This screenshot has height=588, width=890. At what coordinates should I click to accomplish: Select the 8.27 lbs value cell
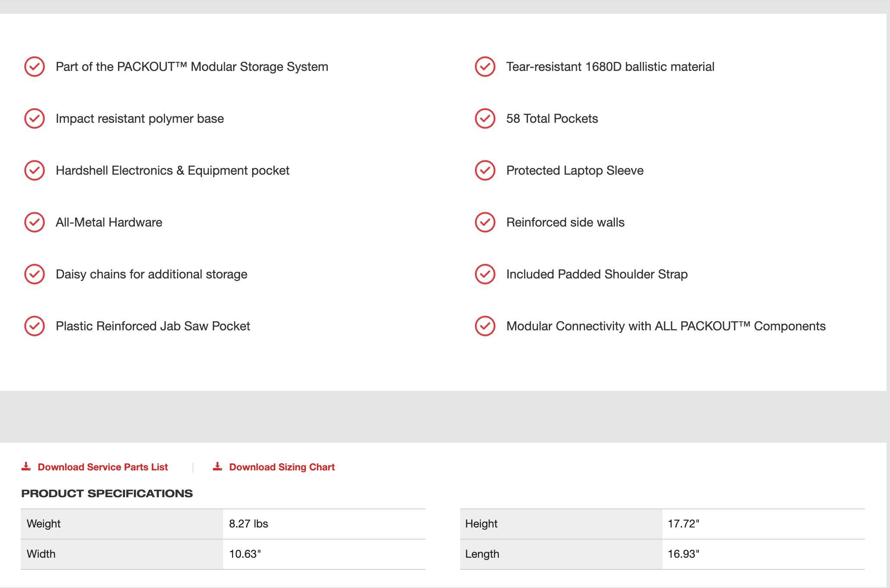tap(324, 524)
